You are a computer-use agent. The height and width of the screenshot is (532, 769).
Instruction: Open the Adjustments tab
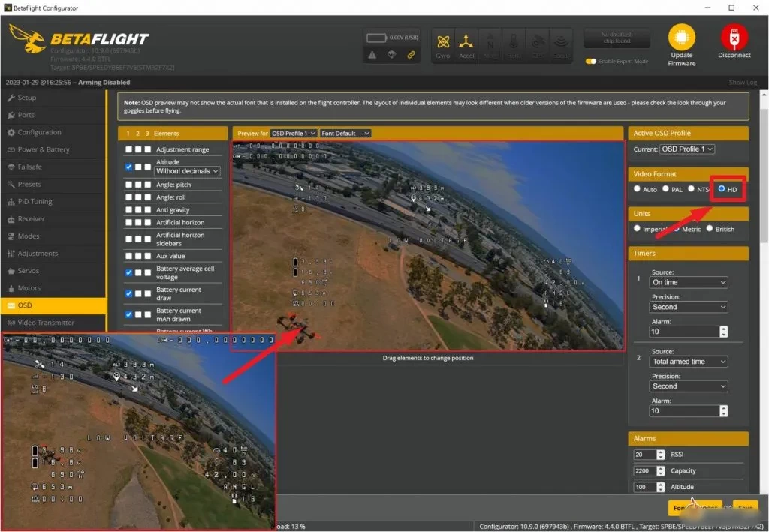[53, 254]
